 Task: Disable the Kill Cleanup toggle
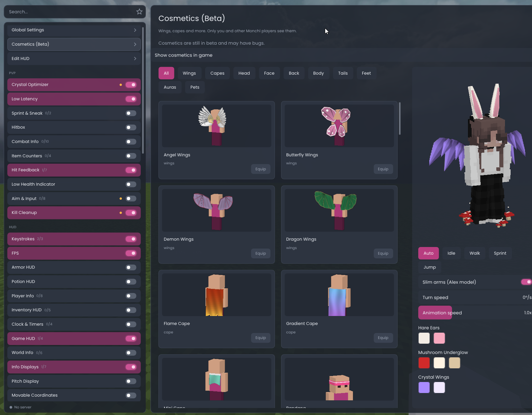pos(131,213)
